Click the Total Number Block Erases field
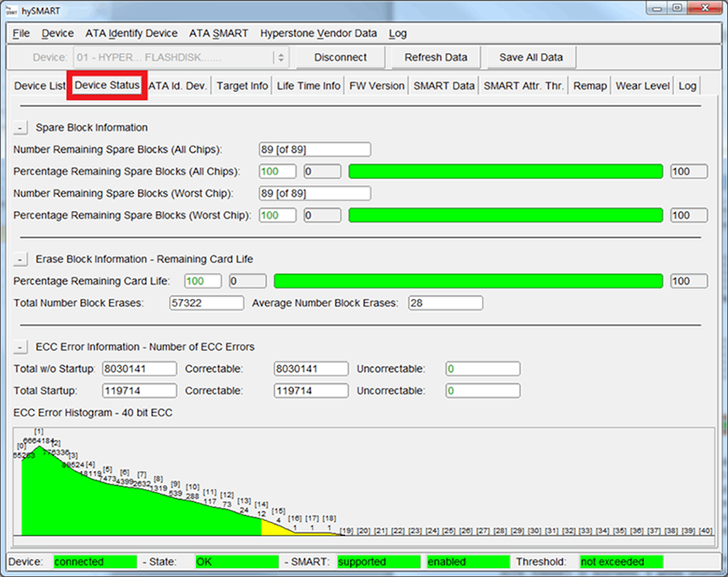 point(206,303)
